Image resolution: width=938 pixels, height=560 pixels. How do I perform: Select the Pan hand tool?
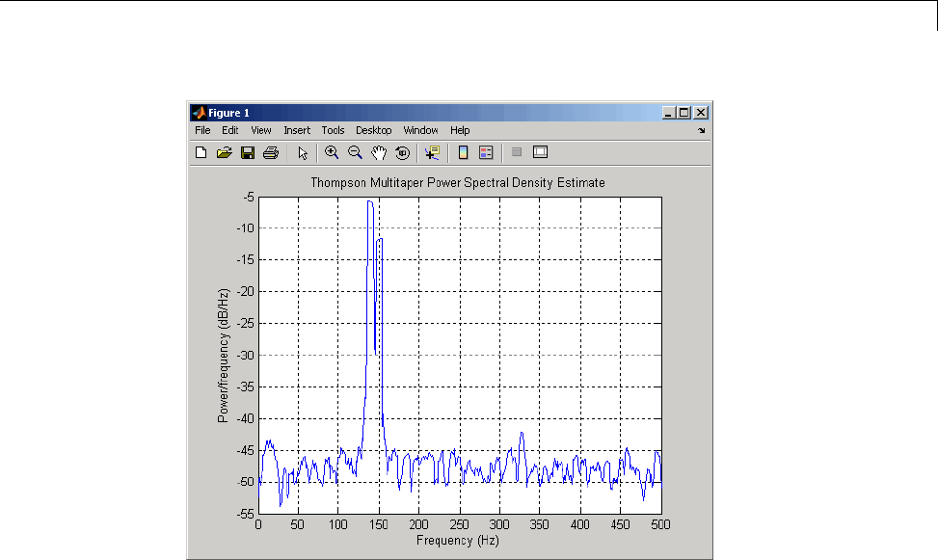click(379, 152)
